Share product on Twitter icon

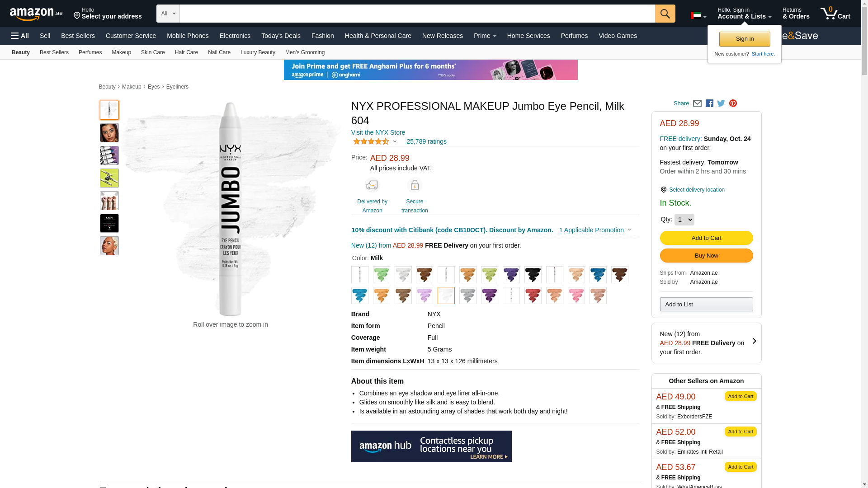[x=721, y=103]
